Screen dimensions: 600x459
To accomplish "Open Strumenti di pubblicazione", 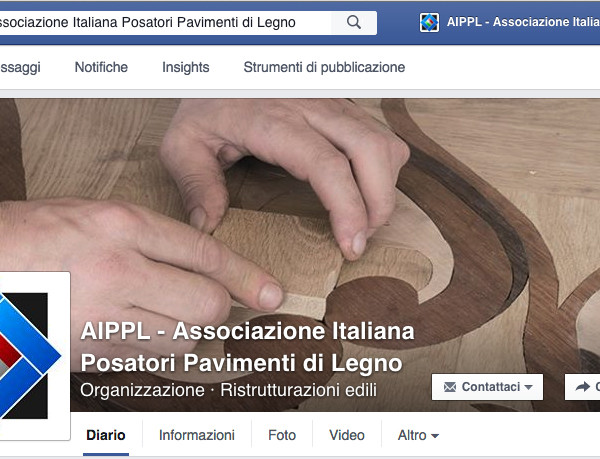I will click(324, 67).
